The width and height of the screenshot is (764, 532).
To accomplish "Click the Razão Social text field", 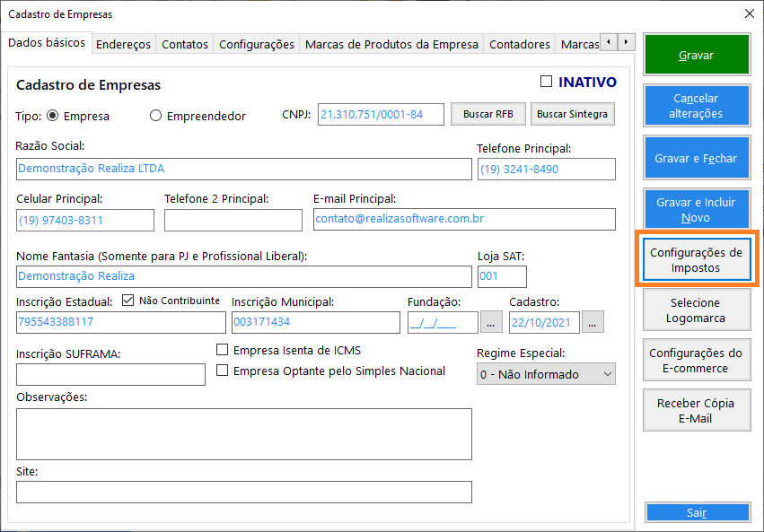I will click(x=242, y=169).
